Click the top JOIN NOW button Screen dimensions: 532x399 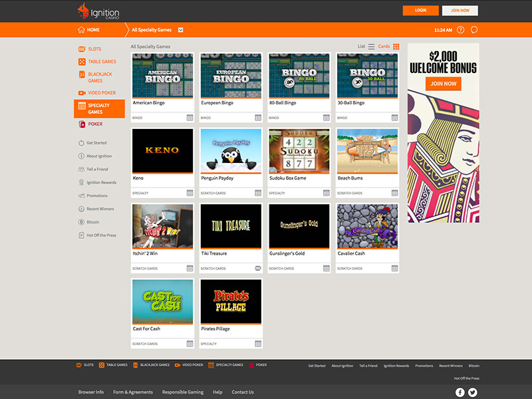tap(460, 11)
